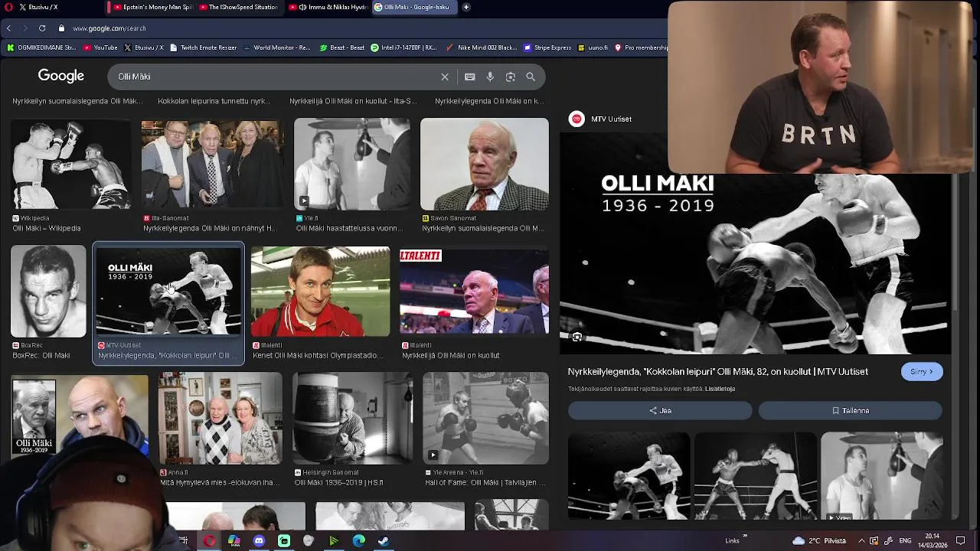
Task: Click the Google Lens icon on preview image
Action: coord(577,337)
